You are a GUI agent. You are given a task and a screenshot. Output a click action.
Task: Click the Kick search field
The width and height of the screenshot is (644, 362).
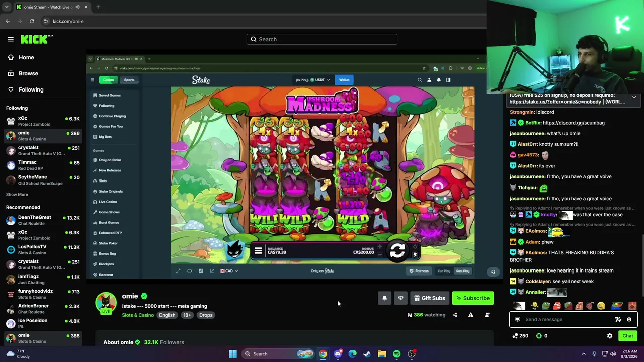[x=322, y=39]
